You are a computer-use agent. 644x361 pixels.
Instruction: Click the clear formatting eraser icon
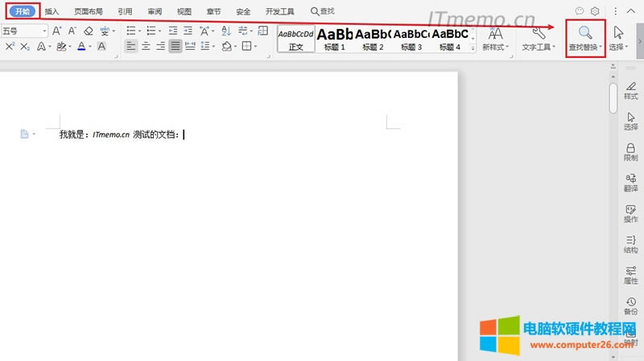pos(89,31)
